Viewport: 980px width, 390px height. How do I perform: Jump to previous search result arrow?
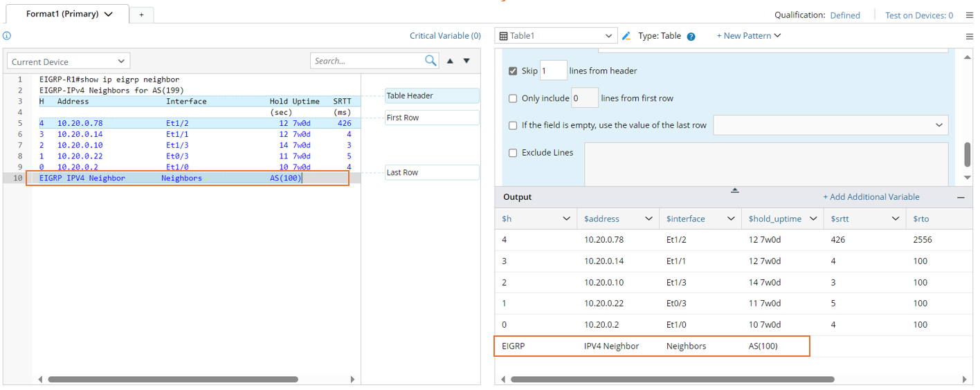450,61
